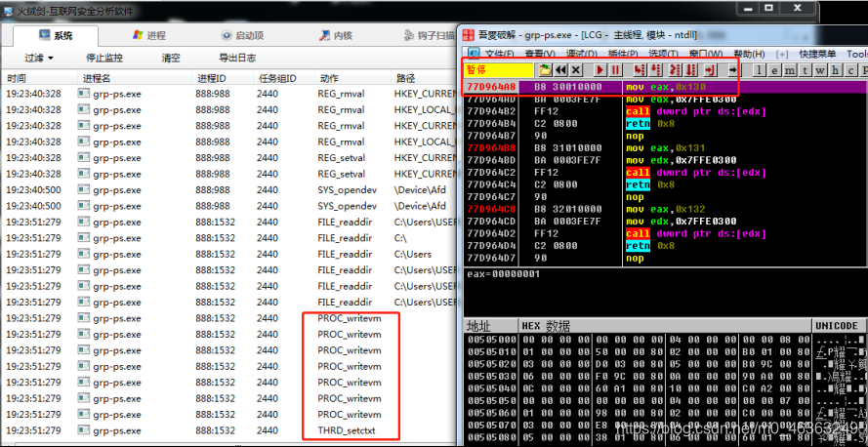The width and height of the screenshot is (868, 447).
Task: Click the blue C icon in debugger menu bar
Action: coord(474,54)
